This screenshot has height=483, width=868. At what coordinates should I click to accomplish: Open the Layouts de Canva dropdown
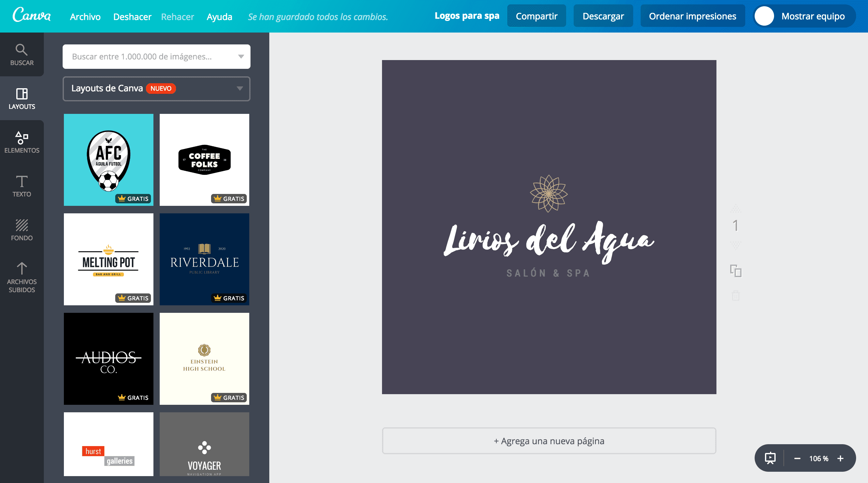coord(156,89)
